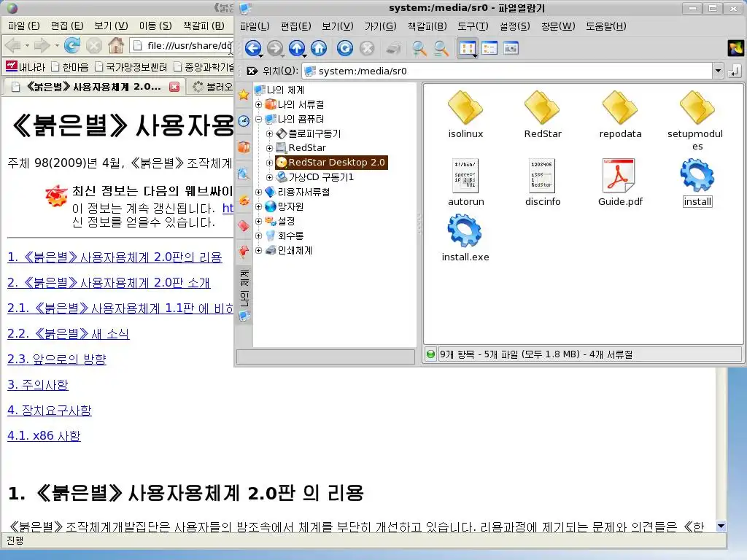The height and width of the screenshot is (560, 747).
Task: Open the location field history dropdown
Action: click(x=718, y=71)
